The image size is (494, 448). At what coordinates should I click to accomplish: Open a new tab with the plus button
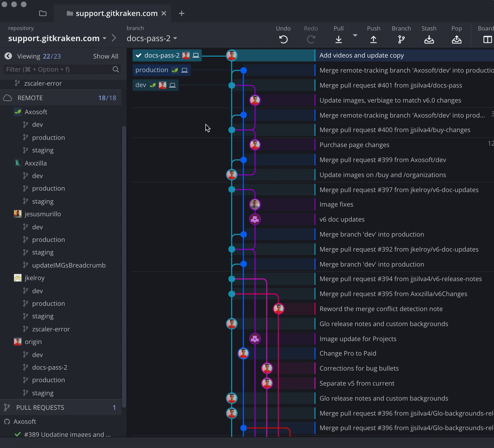182,13
